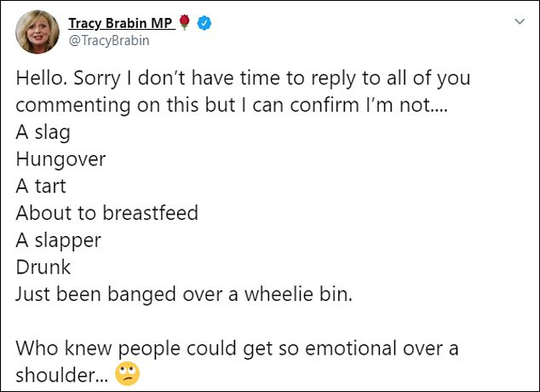Click the blue verified badge
Image resolution: width=540 pixels, height=392 pixels.
click(203, 24)
